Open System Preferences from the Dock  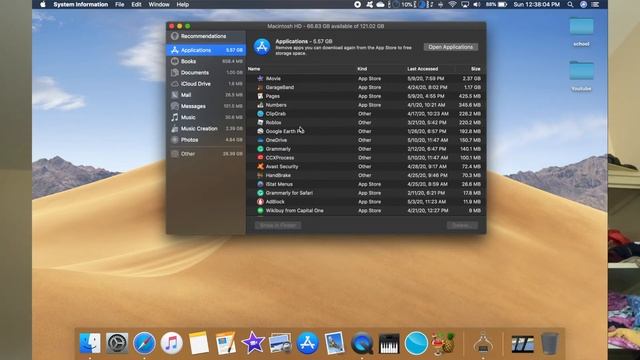click(x=117, y=343)
